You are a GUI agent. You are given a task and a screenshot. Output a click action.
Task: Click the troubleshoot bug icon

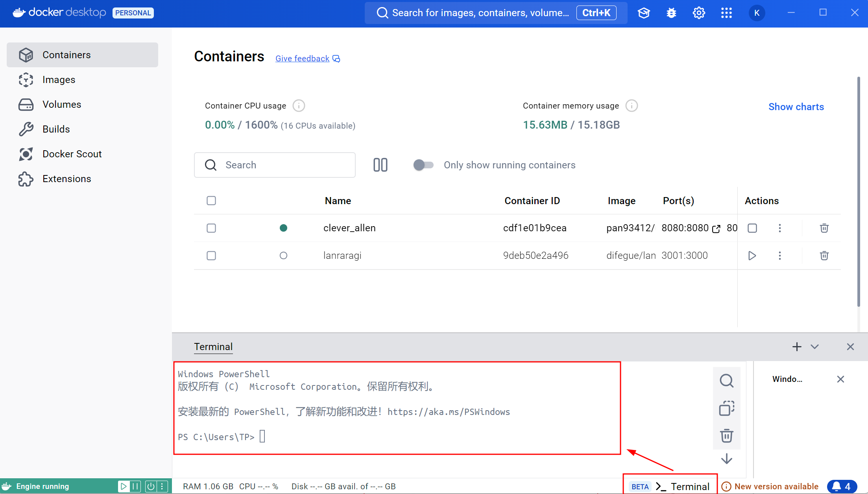pos(671,13)
